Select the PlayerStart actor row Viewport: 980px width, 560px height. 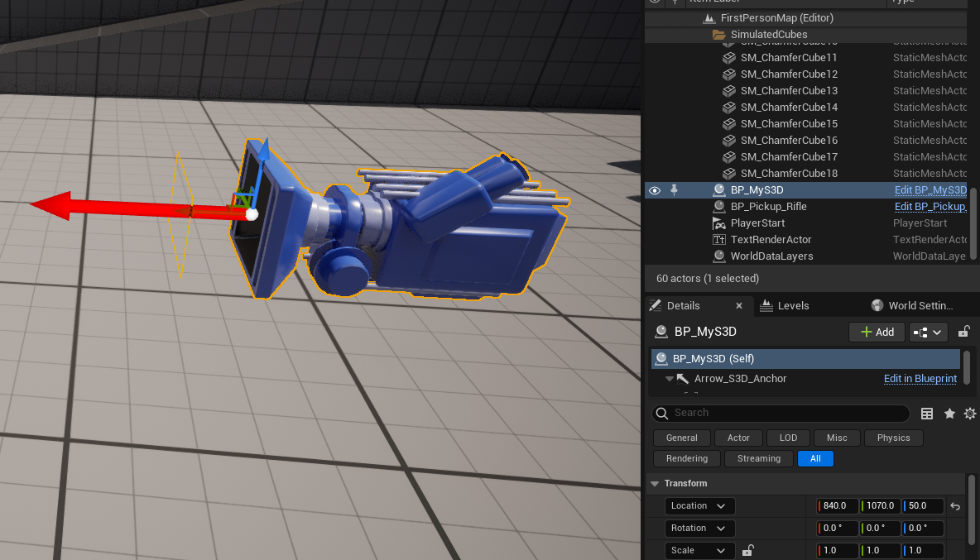tap(806, 223)
